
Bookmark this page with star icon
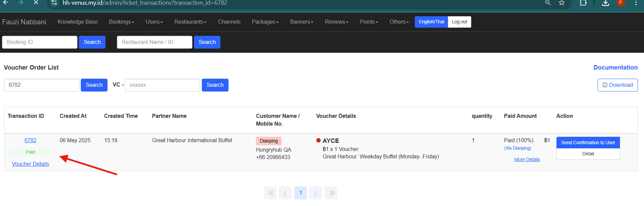pyautogui.click(x=562, y=3)
